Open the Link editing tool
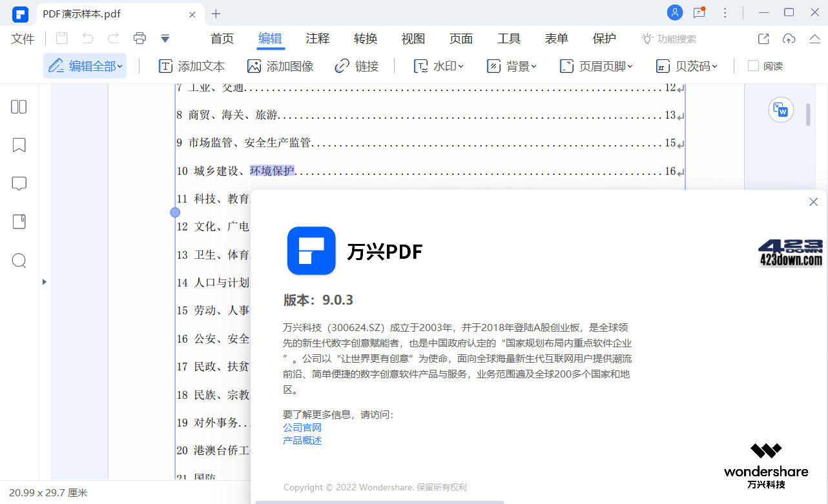The width and height of the screenshot is (828, 504). pyautogui.click(x=357, y=65)
